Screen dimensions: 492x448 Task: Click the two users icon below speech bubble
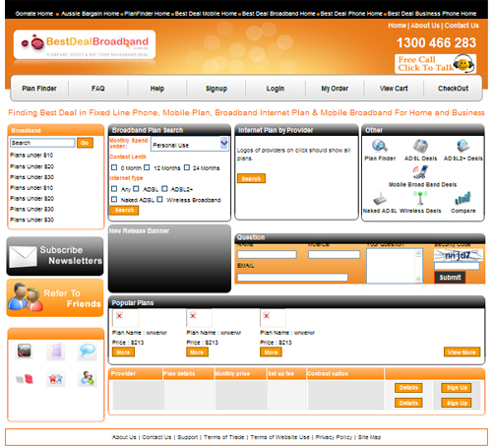point(88,378)
